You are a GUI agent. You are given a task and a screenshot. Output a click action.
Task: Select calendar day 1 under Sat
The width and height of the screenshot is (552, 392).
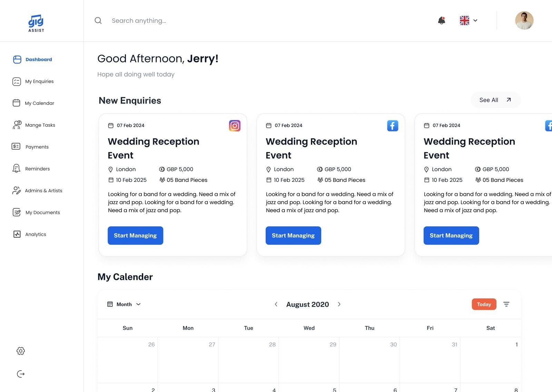click(x=491, y=360)
